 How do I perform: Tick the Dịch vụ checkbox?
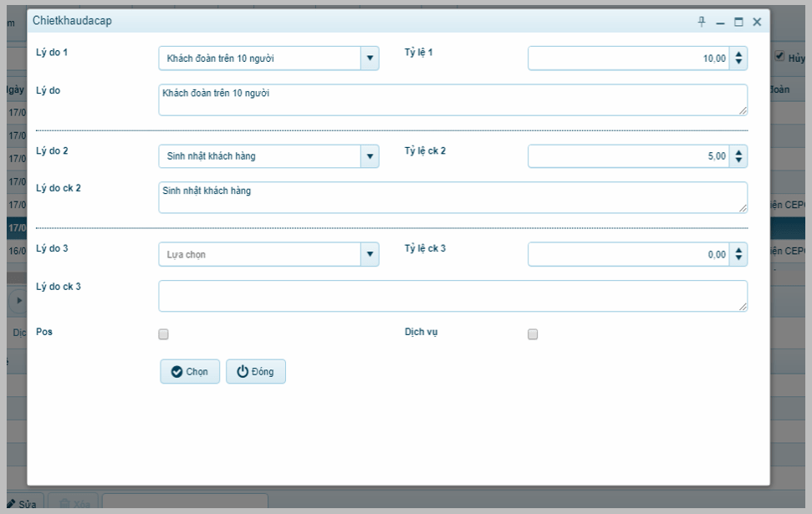pyautogui.click(x=533, y=334)
